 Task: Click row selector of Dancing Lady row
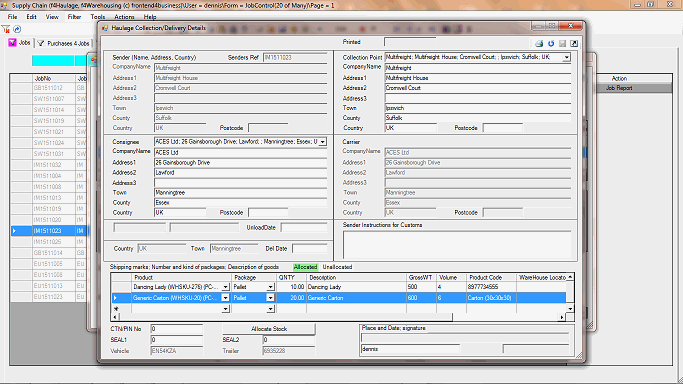click(x=121, y=287)
